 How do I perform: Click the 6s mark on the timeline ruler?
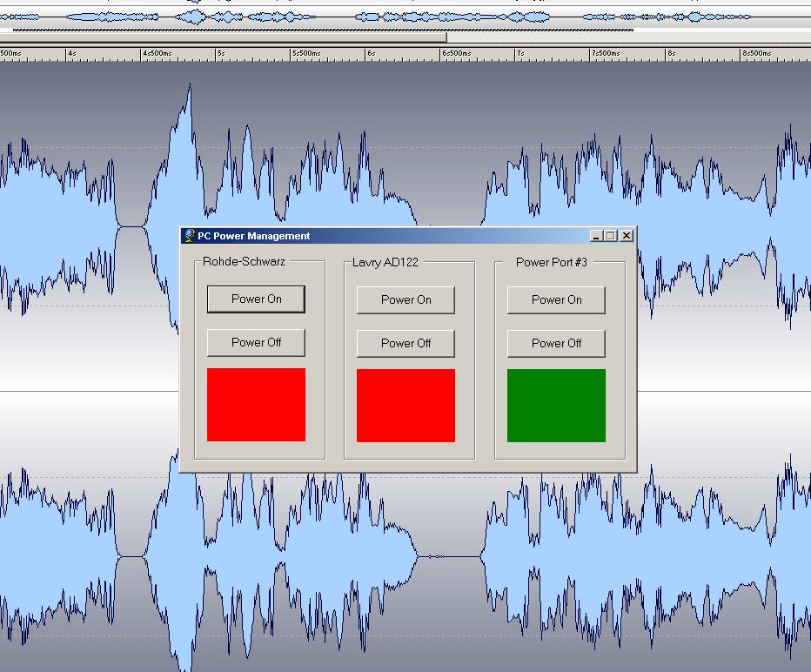pyautogui.click(x=372, y=53)
